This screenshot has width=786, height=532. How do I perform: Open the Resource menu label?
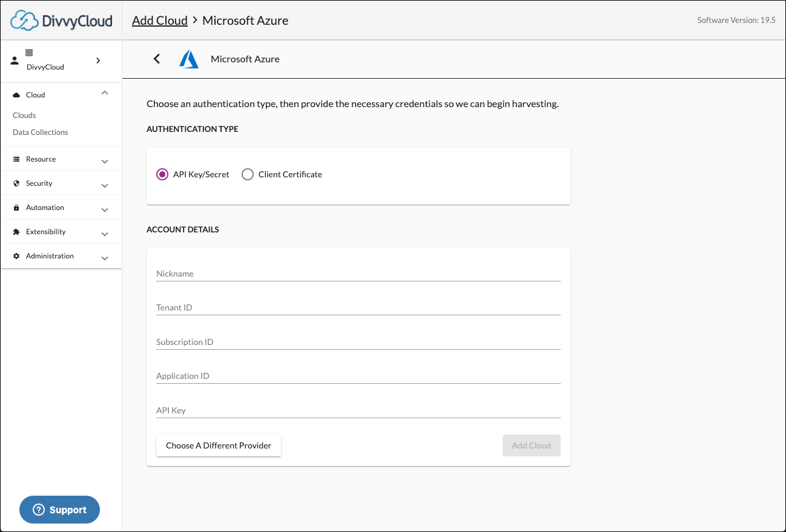(41, 159)
